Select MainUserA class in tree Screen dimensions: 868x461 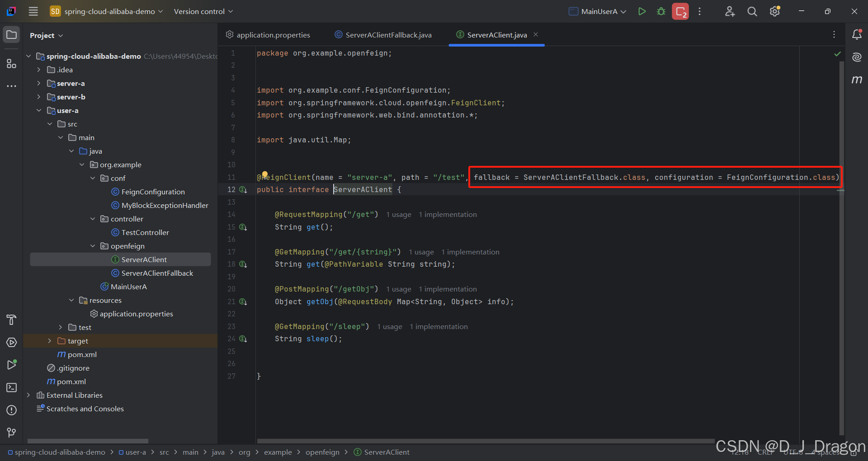pyautogui.click(x=128, y=287)
